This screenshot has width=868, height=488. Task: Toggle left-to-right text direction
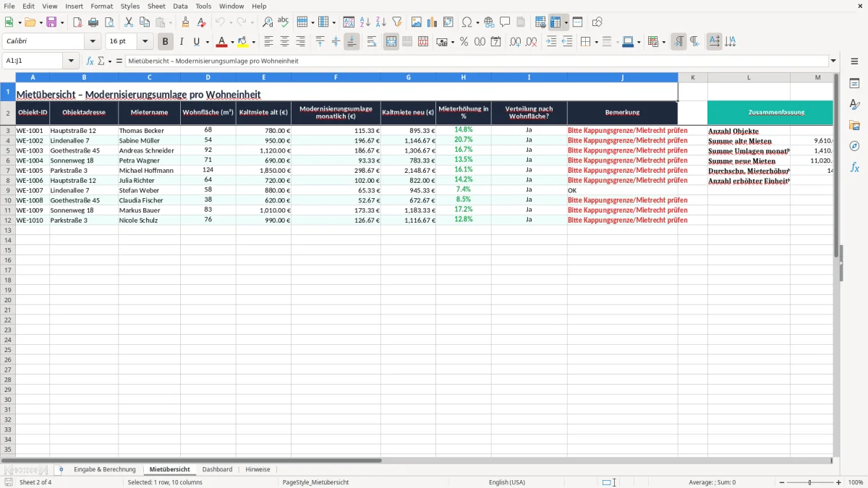(x=678, y=42)
